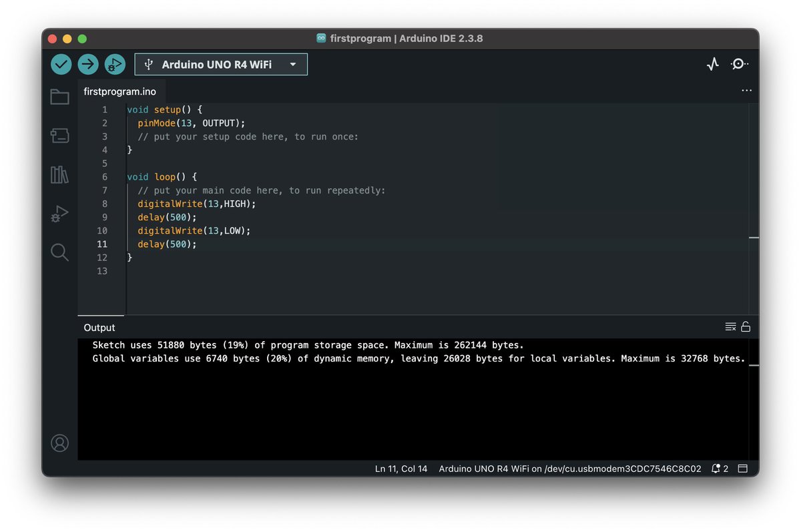Viewport: 801px width, 532px height.
Task: Open the Boards Manager sidebar icon
Action: coord(59,136)
